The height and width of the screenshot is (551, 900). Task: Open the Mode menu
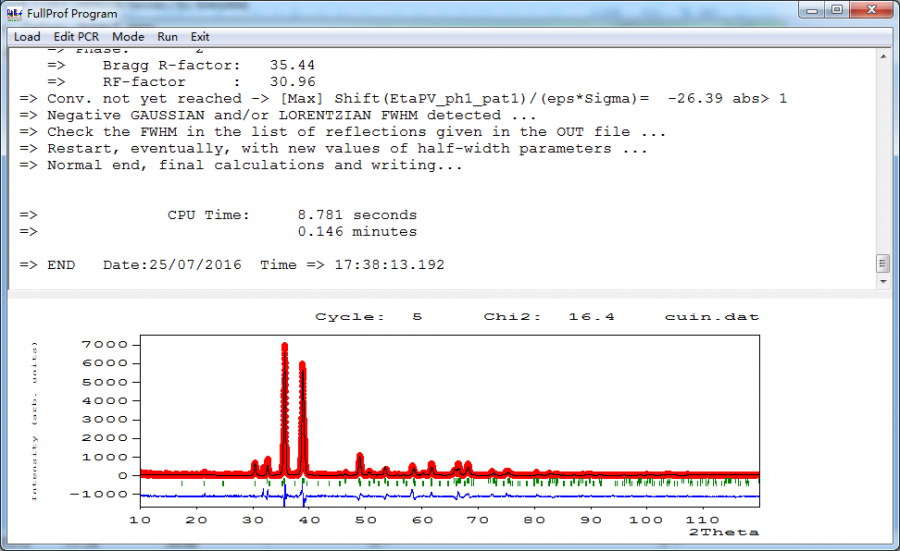tap(128, 37)
